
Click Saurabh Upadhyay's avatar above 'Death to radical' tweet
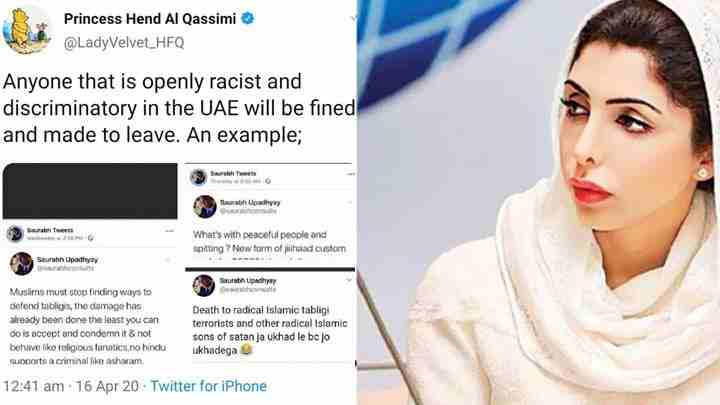[x=204, y=285]
